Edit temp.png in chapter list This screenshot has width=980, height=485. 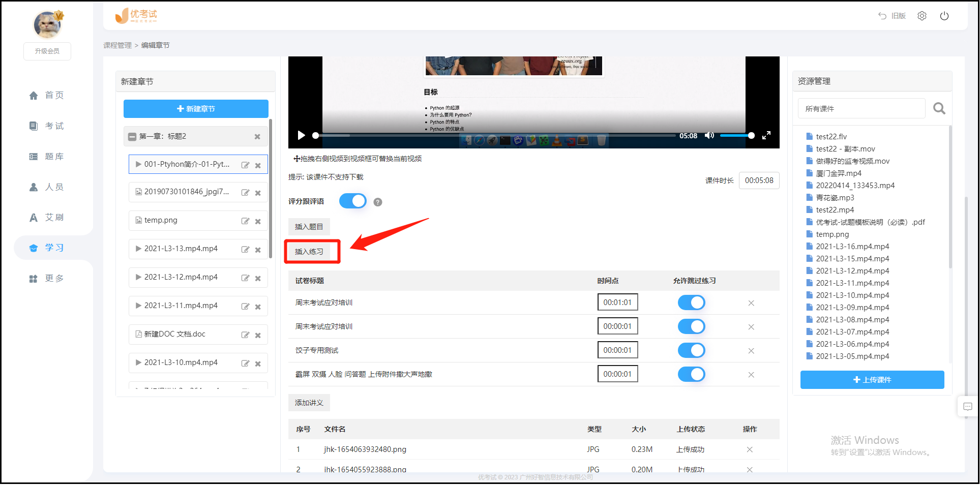coord(245,221)
